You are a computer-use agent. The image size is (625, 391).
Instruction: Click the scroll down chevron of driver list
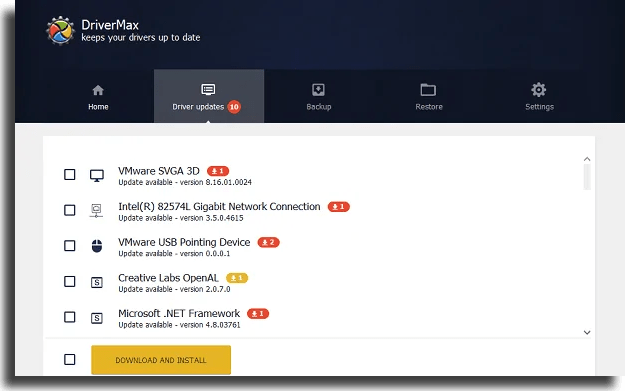tap(587, 332)
